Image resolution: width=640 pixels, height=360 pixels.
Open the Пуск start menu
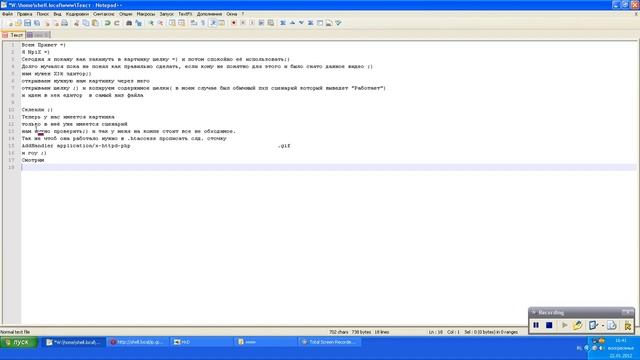(19, 342)
